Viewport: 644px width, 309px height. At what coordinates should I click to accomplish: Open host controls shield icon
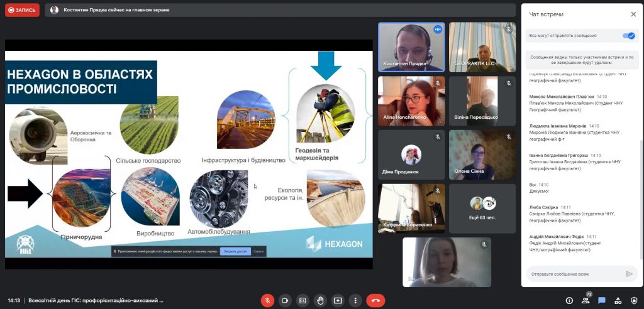click(x=634, y=300)
